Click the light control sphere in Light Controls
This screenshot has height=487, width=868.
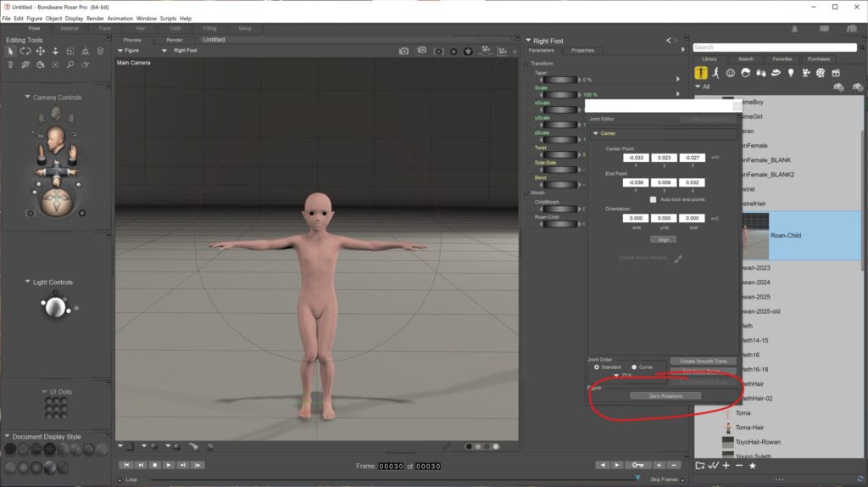coord(55,306)
